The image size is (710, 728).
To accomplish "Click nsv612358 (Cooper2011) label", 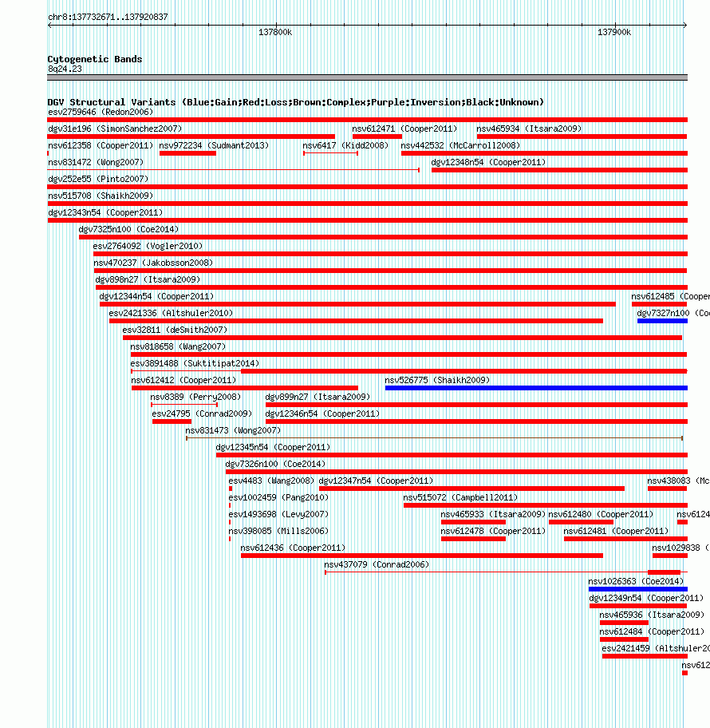I will (101, 145).
